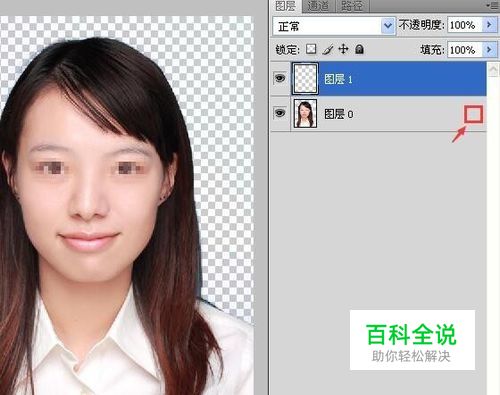Select layer named 图层 0
Image resolution: width=500 pixels, height=395 pixels.
tap(338, 114)
